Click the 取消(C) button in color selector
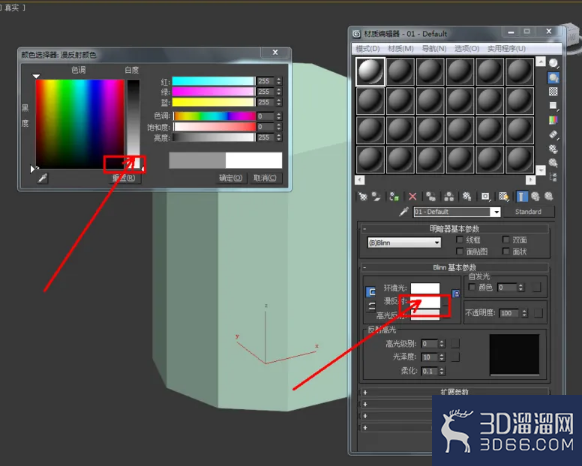Image resolution: width=582 pixels, height=466 pixels. [x=265, y=178]
